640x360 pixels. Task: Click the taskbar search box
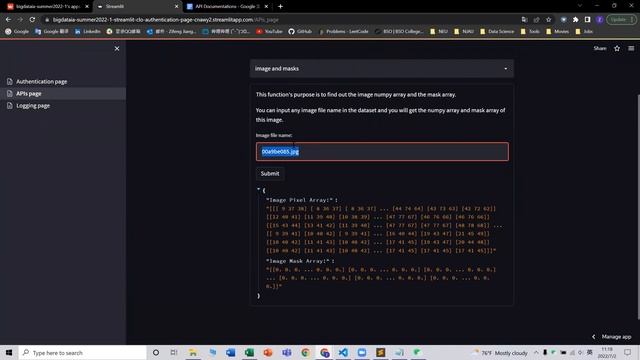pyautogui.click(x=82, y=352)
